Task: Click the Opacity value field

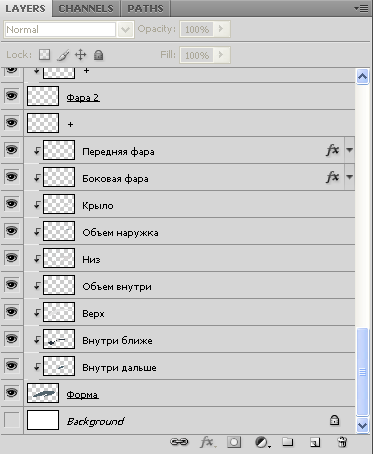Action: (x=197, y=29)
